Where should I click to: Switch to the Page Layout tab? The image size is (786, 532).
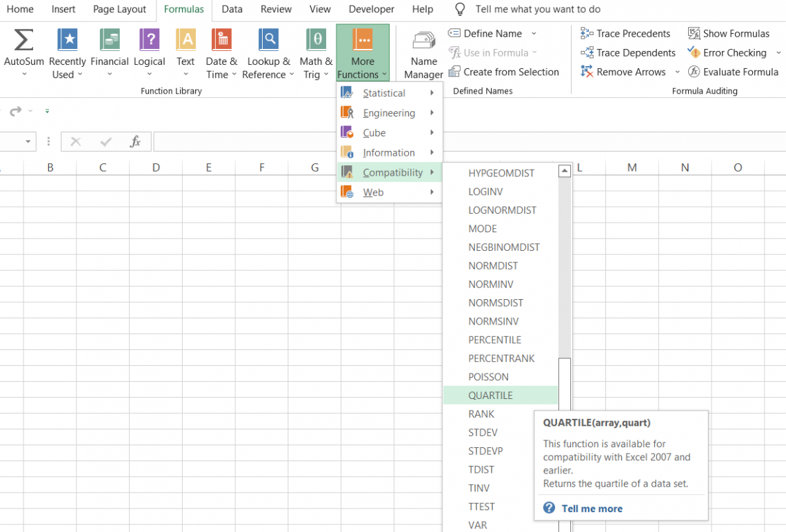[119, 10]
